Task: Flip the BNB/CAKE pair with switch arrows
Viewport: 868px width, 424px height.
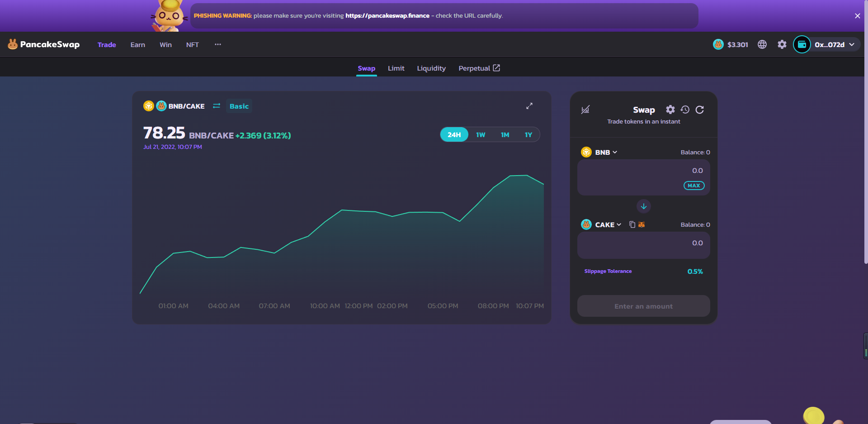Action: 217,106
